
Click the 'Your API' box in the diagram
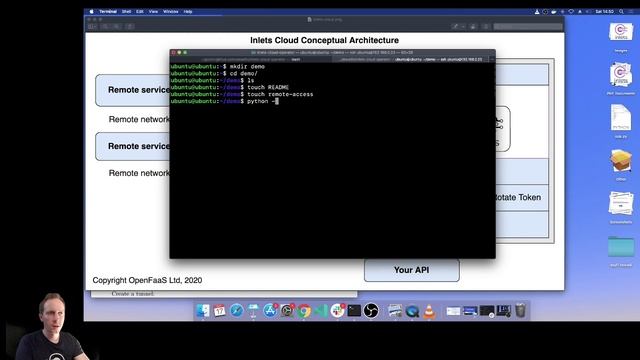[x=411, y=270]
